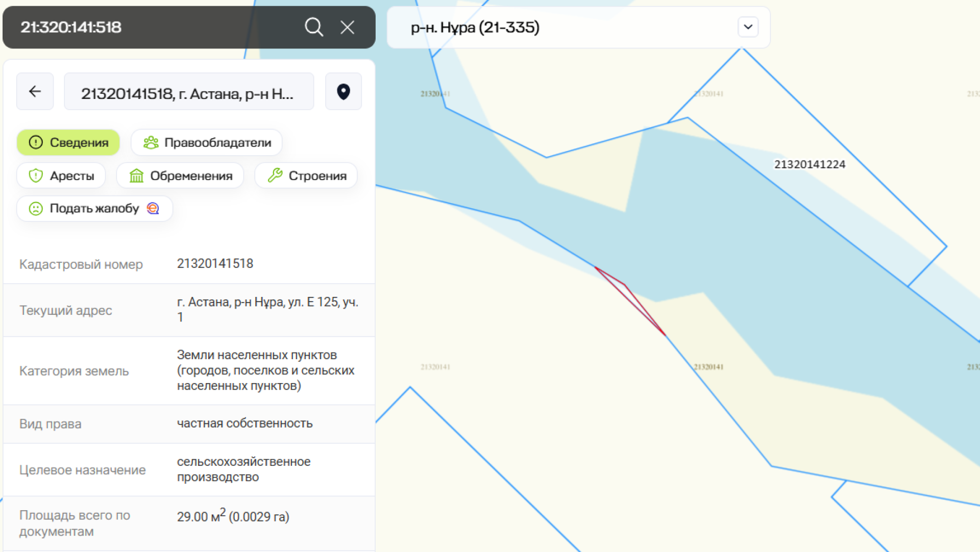Click the back arrow button

(x=35, y=91)
